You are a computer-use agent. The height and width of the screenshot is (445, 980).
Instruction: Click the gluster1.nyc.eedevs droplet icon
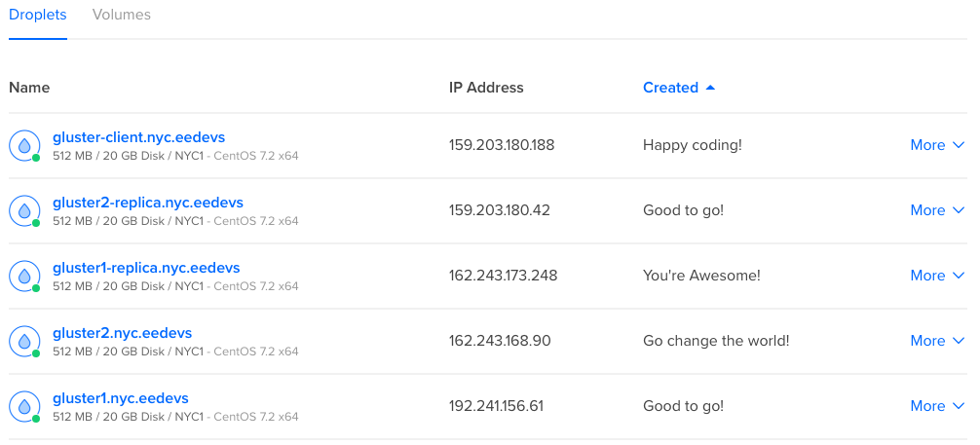point(23,406)
